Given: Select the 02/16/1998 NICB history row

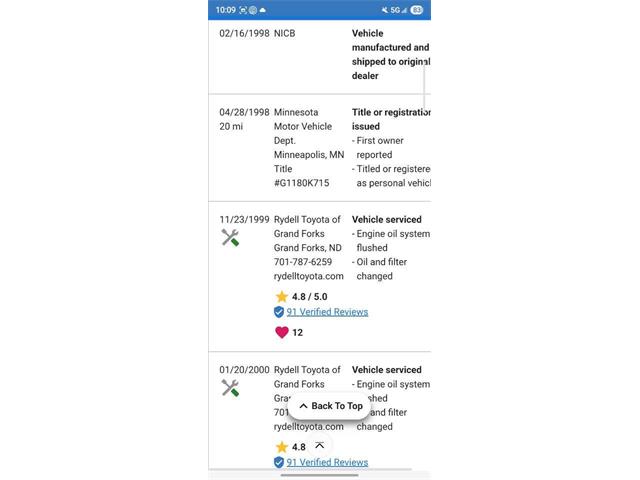Looking at the screenshot, I should click(x=320, y=57).
